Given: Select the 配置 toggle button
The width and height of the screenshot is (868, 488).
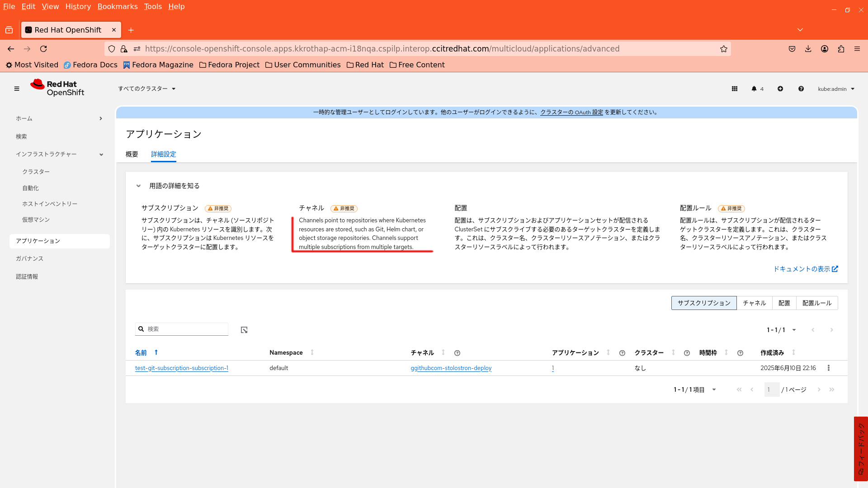Looking at the screenshot, I should (x=784, y=303).
